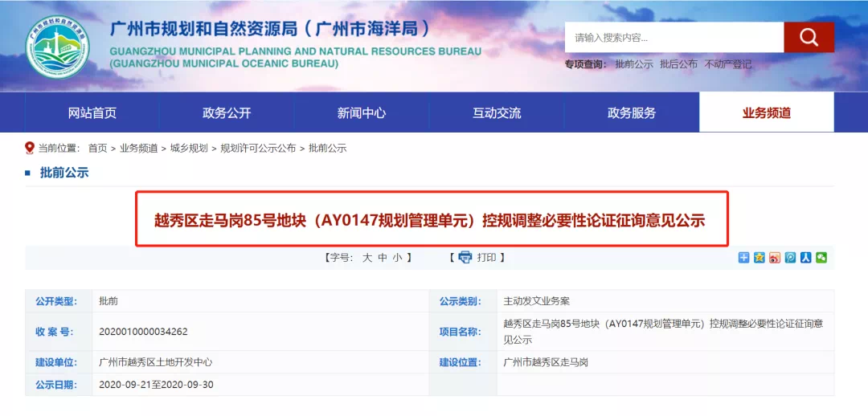This screenshot has height=416, width=868.
Task: Click the red search magnifier button
Action: click(809, 37)
